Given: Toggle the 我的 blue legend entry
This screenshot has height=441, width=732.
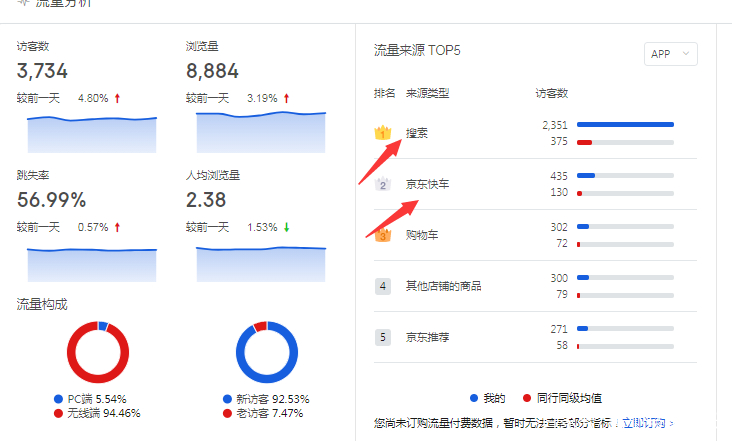Looking at the screenshot, I should tap(488, 398).
